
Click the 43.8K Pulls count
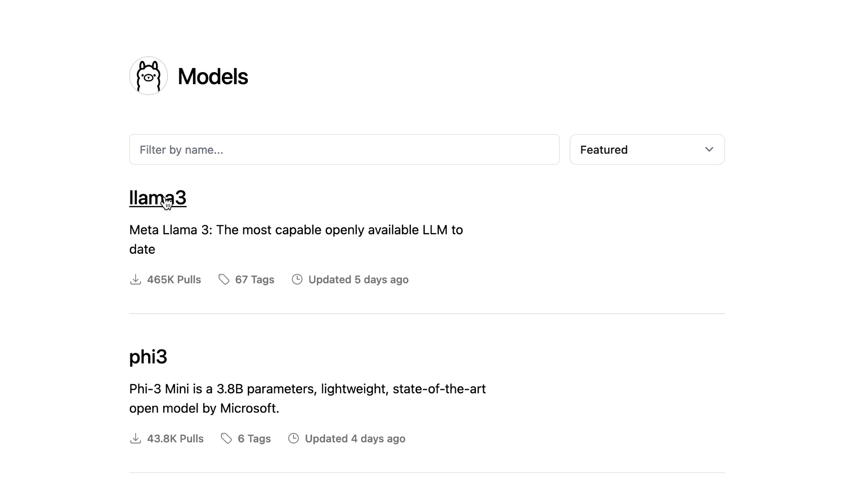(175, 439)
